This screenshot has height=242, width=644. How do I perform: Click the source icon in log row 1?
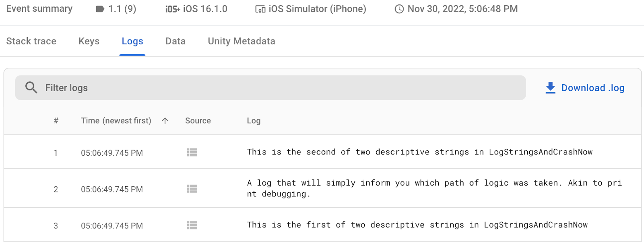click(x=192, y=152)
